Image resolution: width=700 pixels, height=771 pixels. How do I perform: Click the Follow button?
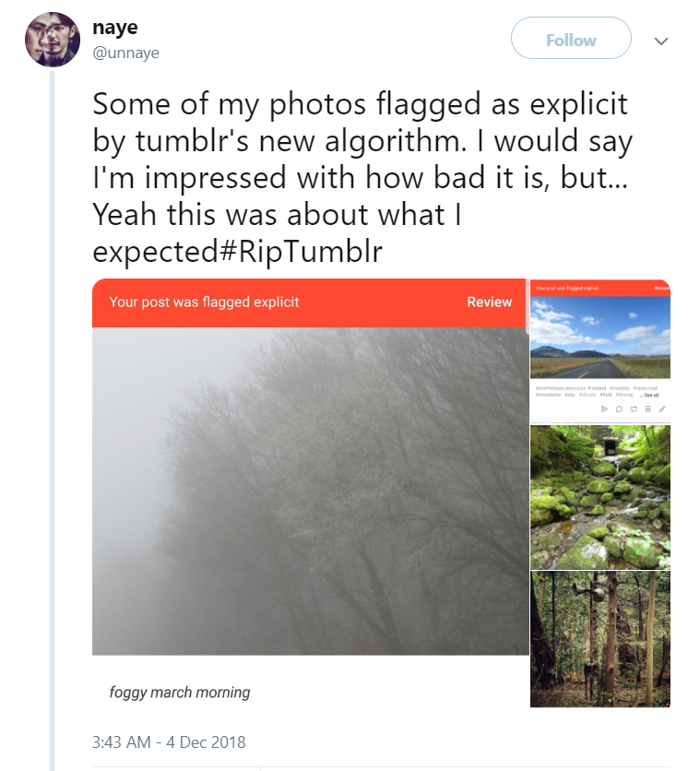tap(571, 41)
